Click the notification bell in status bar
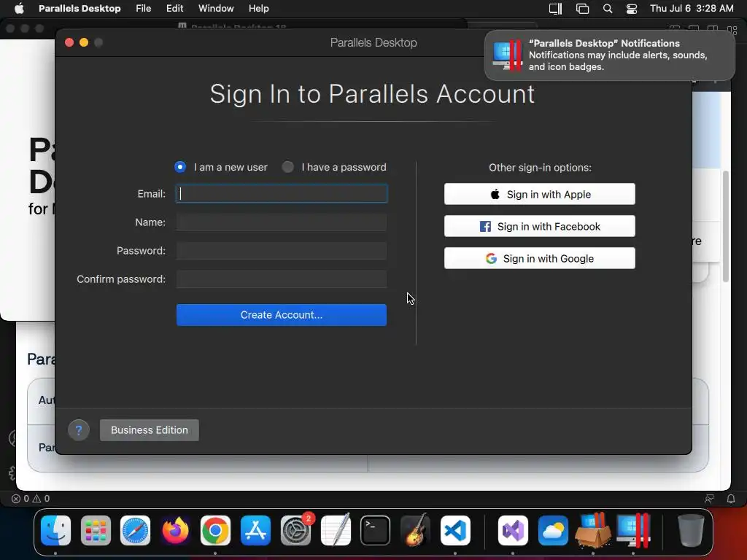The width and height of the screenshot is (747, 560). (731, 499)
